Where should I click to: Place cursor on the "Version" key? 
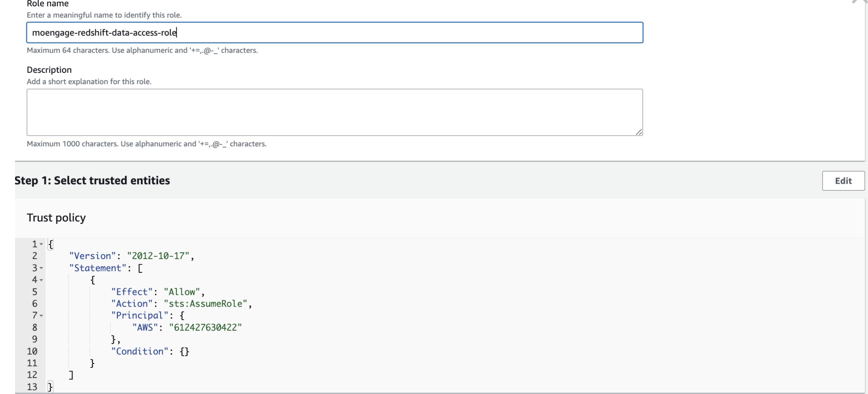click(92, 256)
